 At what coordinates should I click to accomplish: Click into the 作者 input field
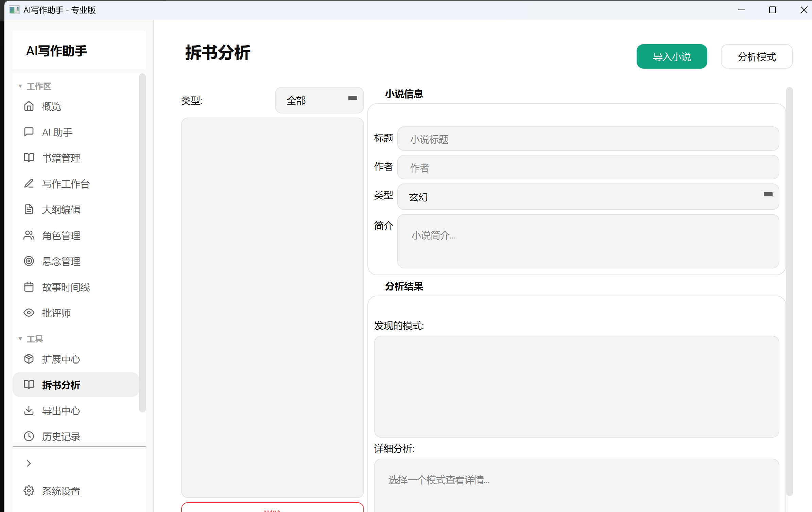point(588,167)
